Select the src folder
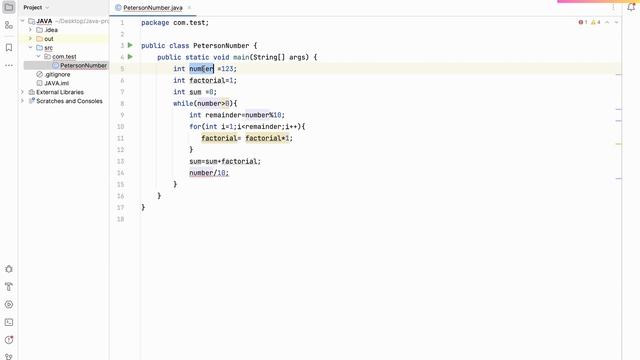The width and height of the screenshot is (640, 360). (x=48, y=48)
